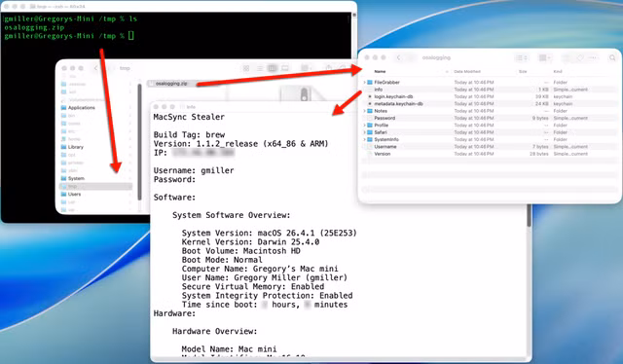Click the 'Kernel Version: Darwin 25.4.0' line

pos(250,242)
